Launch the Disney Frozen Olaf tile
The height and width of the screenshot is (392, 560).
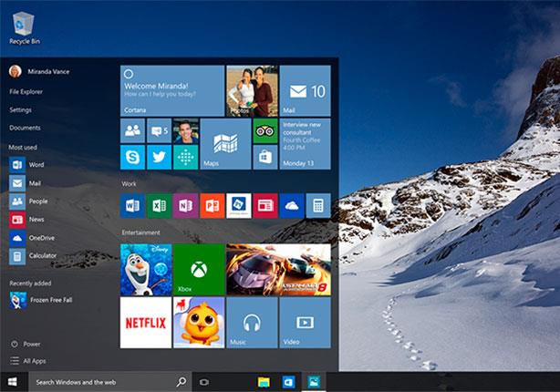click(146, 270)
